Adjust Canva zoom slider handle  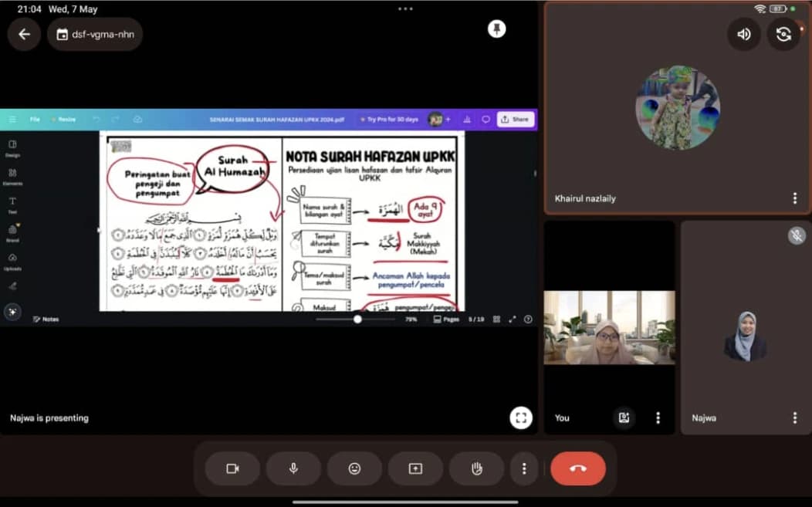[357, 319]
